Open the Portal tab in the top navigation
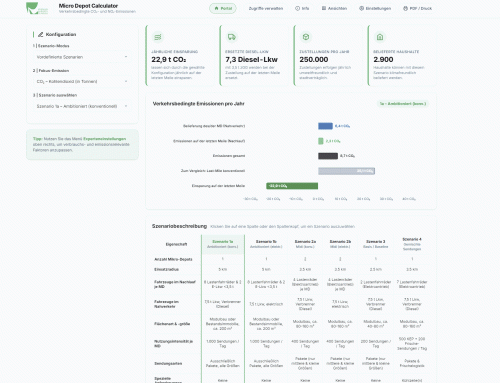The width and height of the screenshot is (500, 383). 223,8
